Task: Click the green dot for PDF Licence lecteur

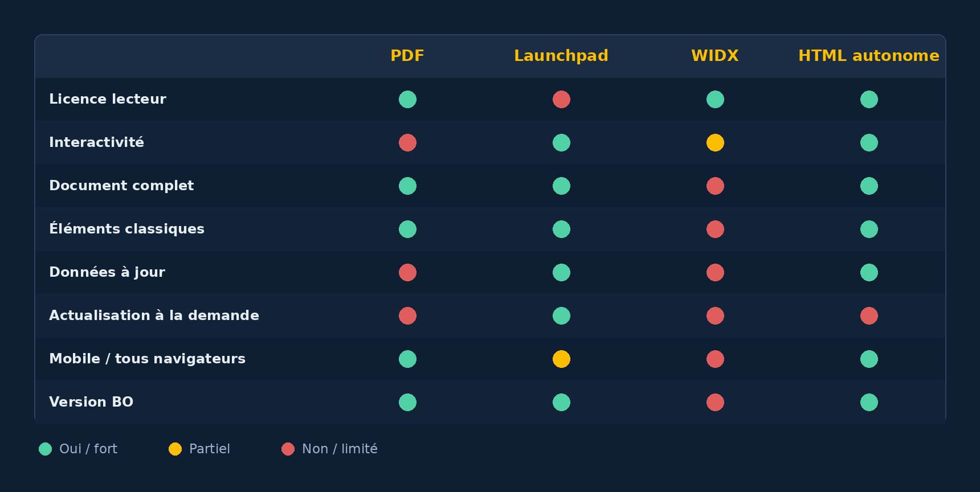Action: (407, 100)
